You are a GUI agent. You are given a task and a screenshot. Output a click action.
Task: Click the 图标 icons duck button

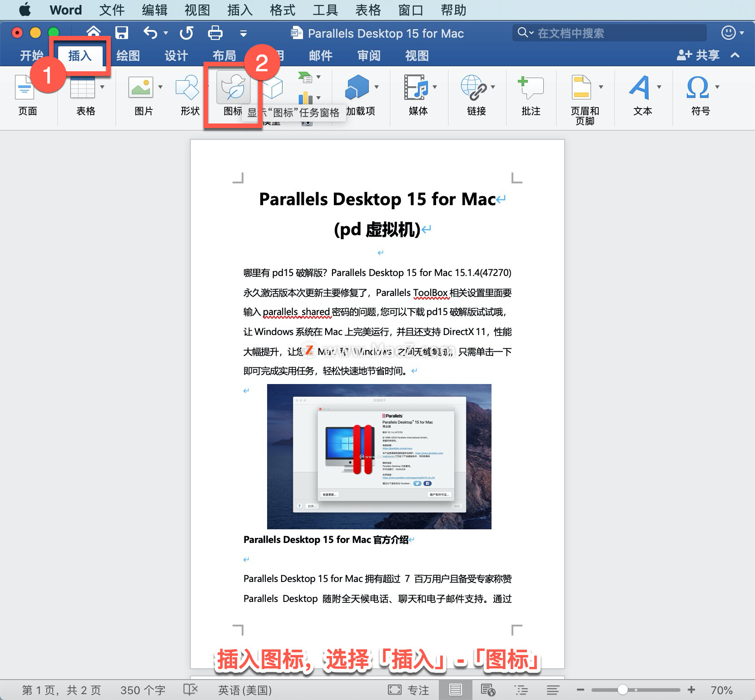[x=233, y=87]
